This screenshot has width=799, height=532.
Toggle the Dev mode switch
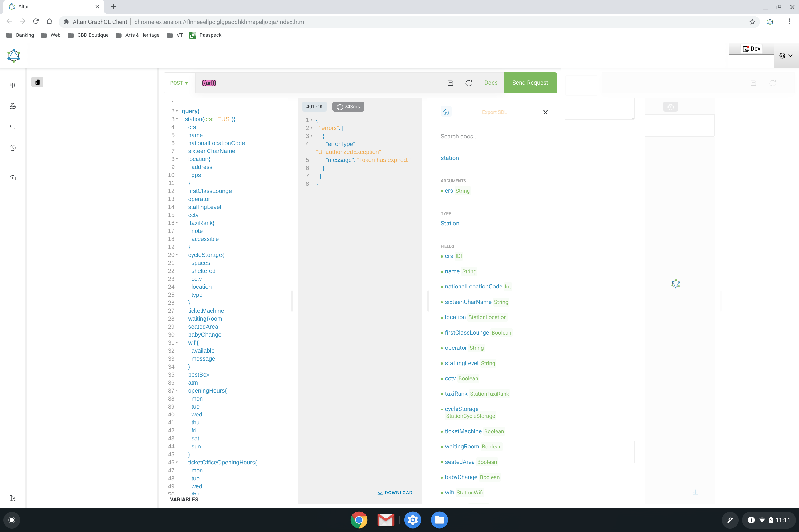click(751, 48)
